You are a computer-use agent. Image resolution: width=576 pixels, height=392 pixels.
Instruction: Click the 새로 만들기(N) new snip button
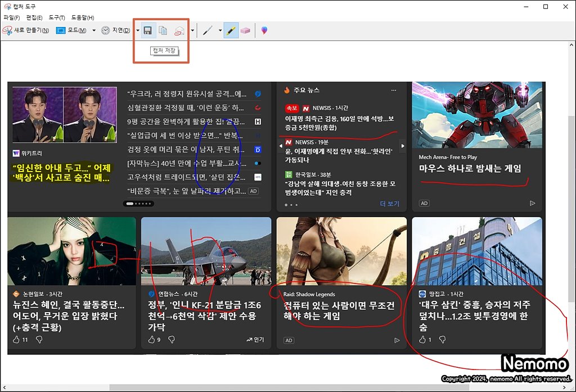[26, 30]
